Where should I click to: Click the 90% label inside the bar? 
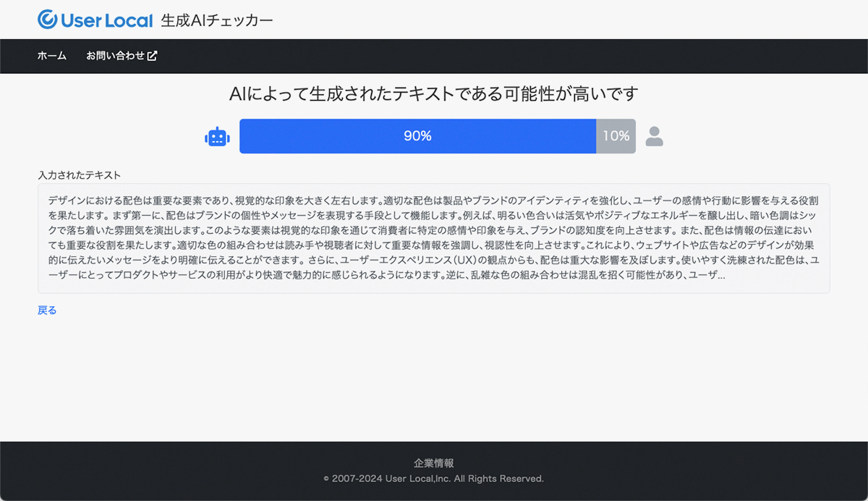pos(417,136)
